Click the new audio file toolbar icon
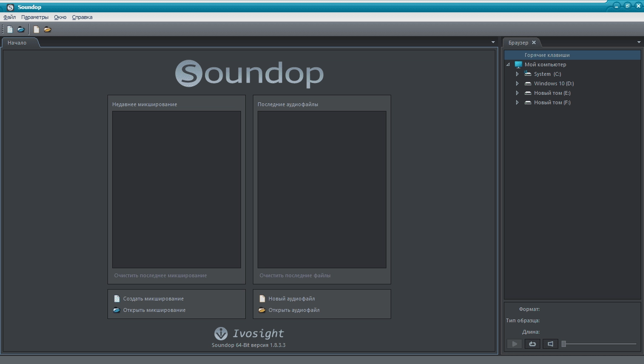The width and height of the screenshot is (644, 364). click(36, 29)
